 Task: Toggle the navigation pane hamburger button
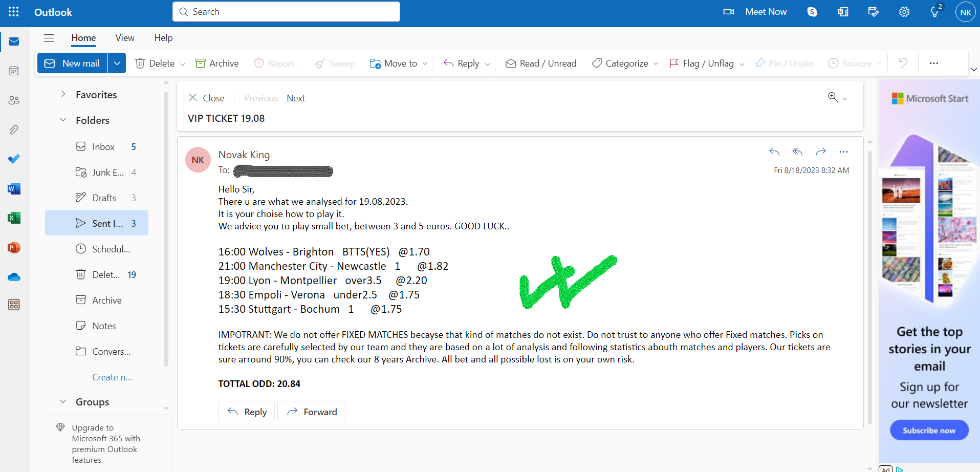point(49,38)
